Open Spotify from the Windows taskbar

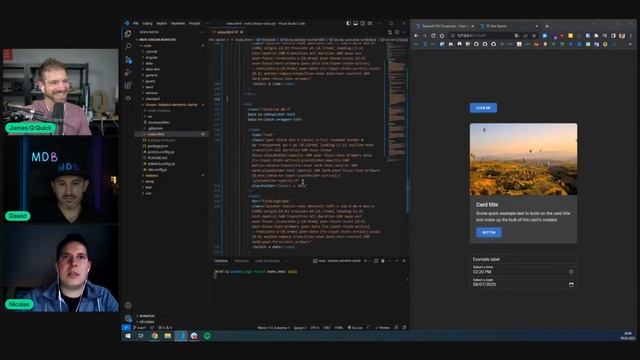click(x=207, y=336)
